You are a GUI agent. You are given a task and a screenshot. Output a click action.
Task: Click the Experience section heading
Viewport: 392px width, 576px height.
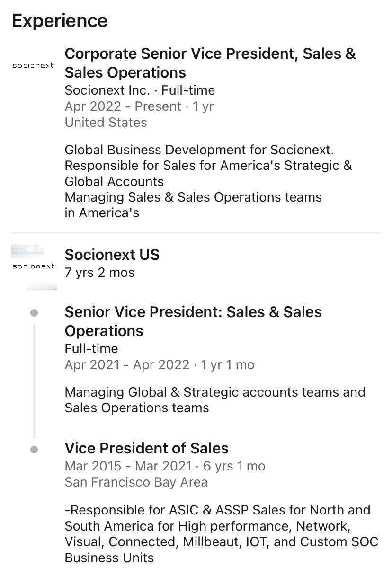60,20
